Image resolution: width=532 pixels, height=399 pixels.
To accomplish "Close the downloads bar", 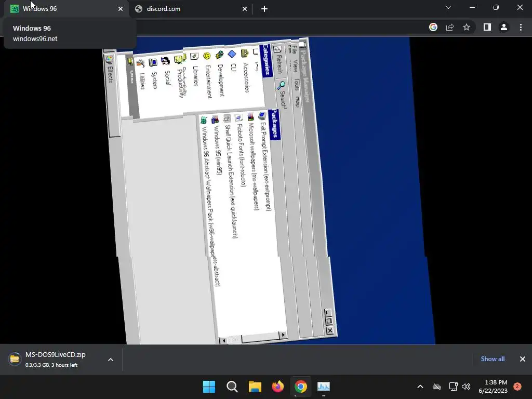I will (523, 359).
